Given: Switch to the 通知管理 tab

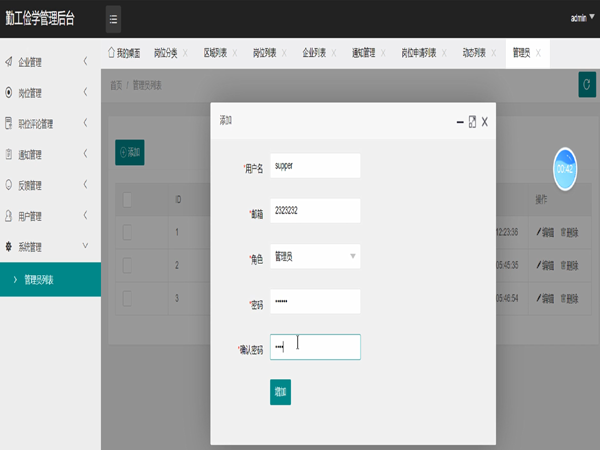Looking at the screenshot, I should pyautogui.click(x=363, y=52).
